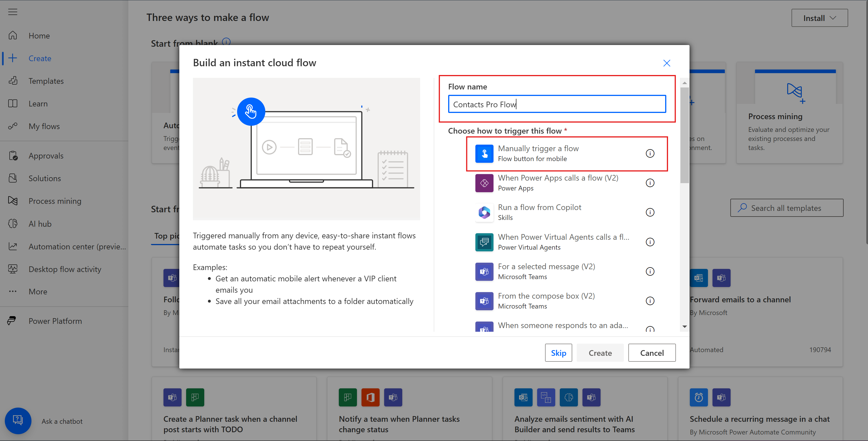Select Run a flow from Copilot trigger

tap(567, 212)
